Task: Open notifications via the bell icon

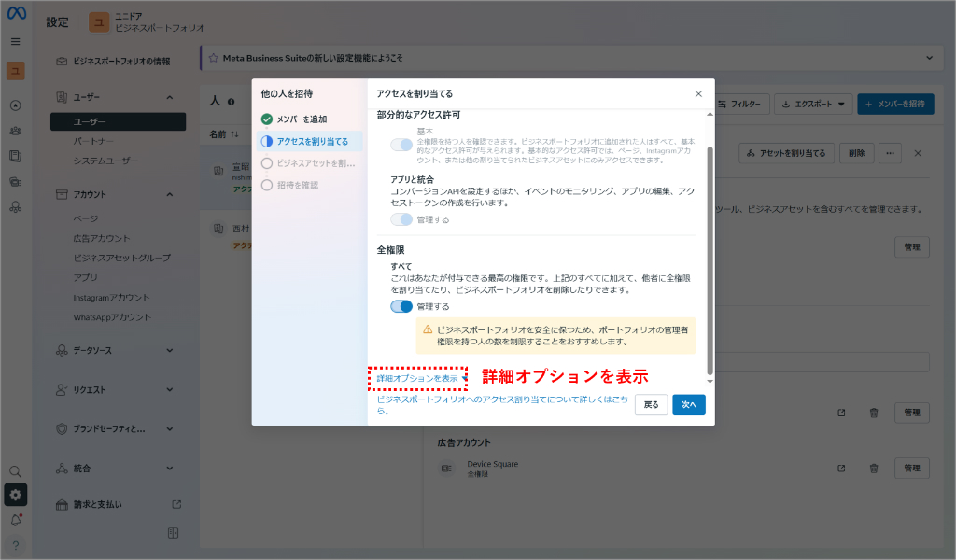Action: click(x=15, y=521)
